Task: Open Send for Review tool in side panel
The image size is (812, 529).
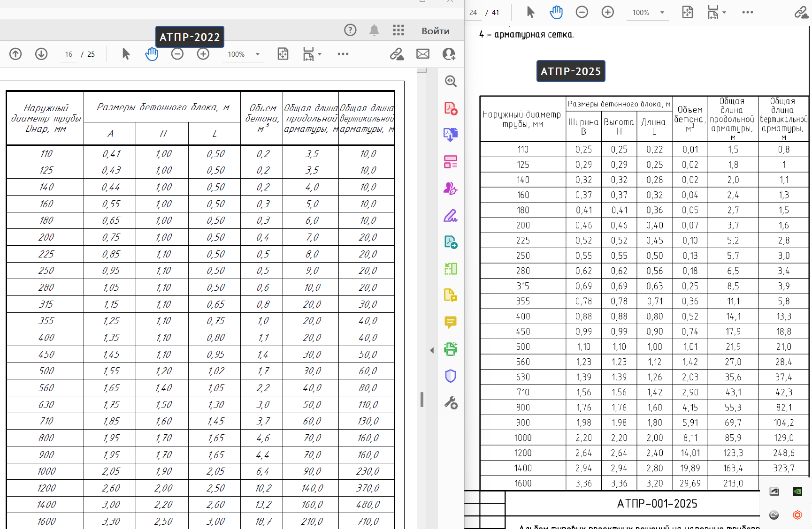Action: pos(451,242)
